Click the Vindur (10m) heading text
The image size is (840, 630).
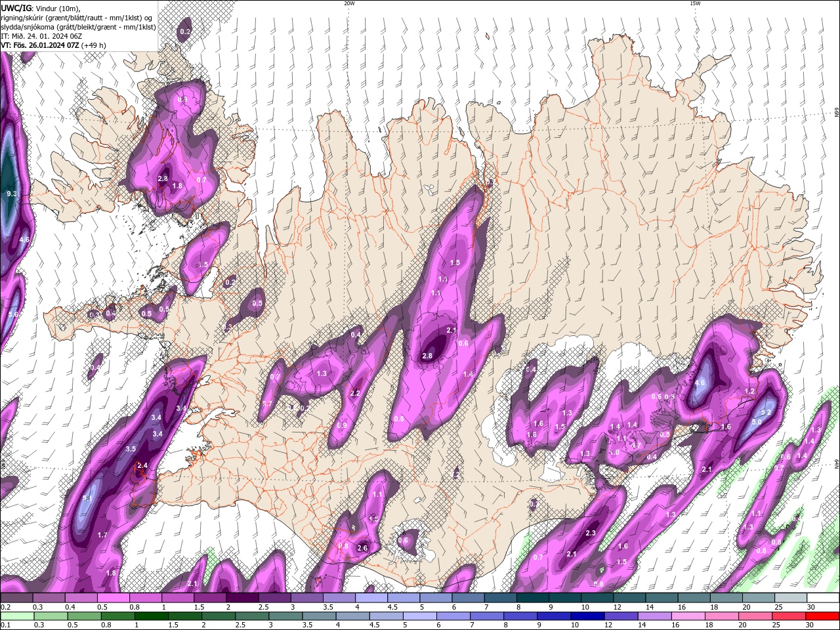[57, 8]
